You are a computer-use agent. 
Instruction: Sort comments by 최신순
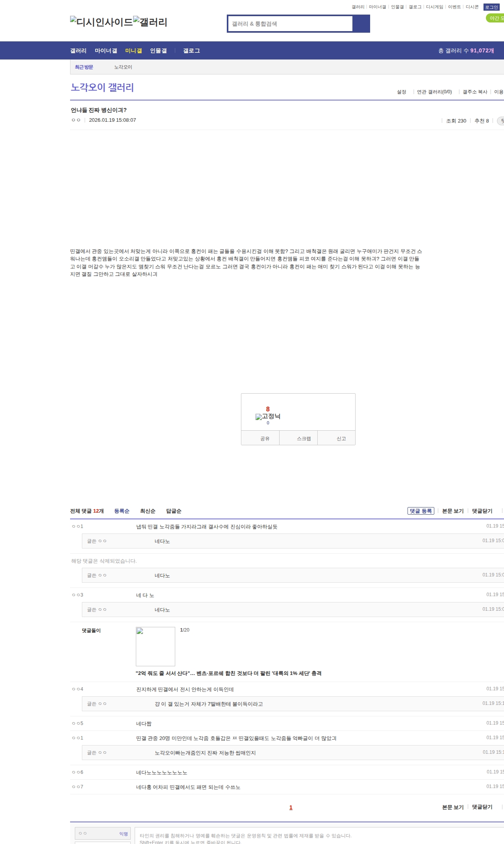pyautogui.click(x=148, y=511)
